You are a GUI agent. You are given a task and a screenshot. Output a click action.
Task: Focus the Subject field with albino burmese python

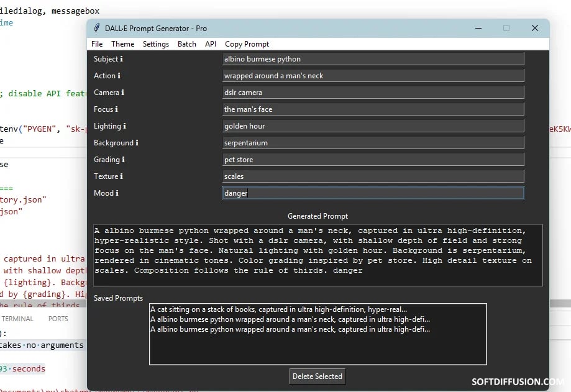(373, 59)
